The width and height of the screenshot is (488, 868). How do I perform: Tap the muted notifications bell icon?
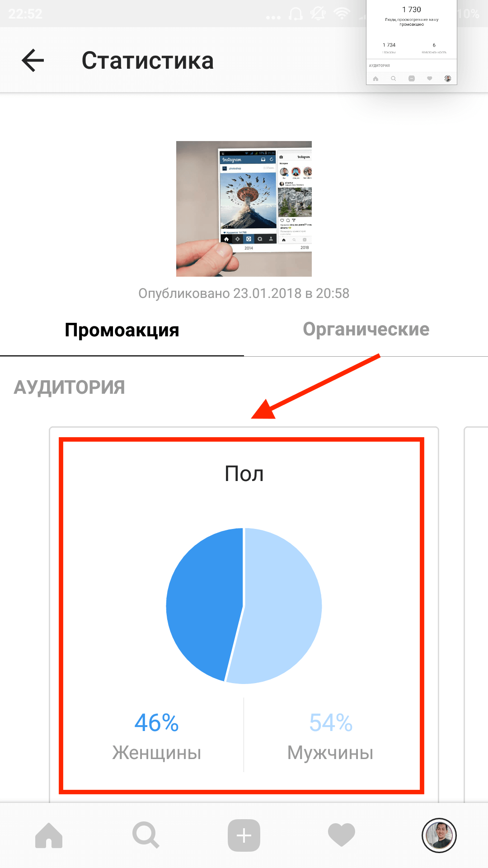coord(319,14)
